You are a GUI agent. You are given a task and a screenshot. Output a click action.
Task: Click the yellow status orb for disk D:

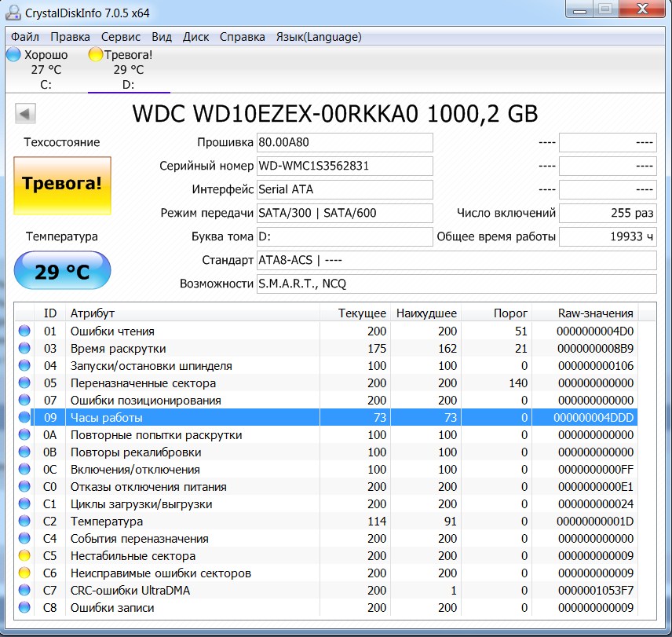[x=96, y=54]
